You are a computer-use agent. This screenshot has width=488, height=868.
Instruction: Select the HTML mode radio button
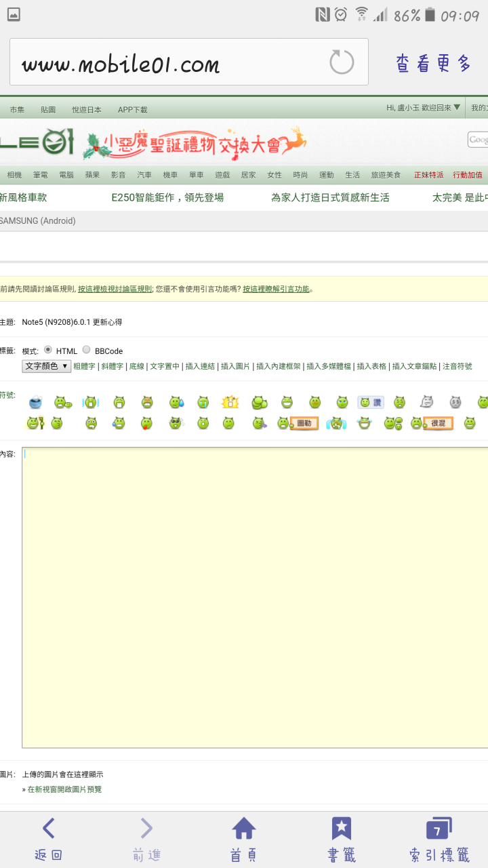(x=48, y=350)
